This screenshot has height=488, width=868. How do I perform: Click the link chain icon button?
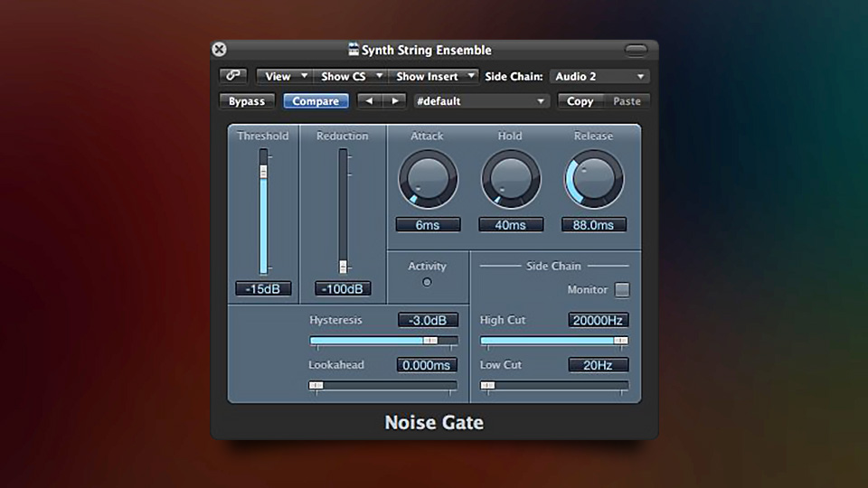(233, 76)
